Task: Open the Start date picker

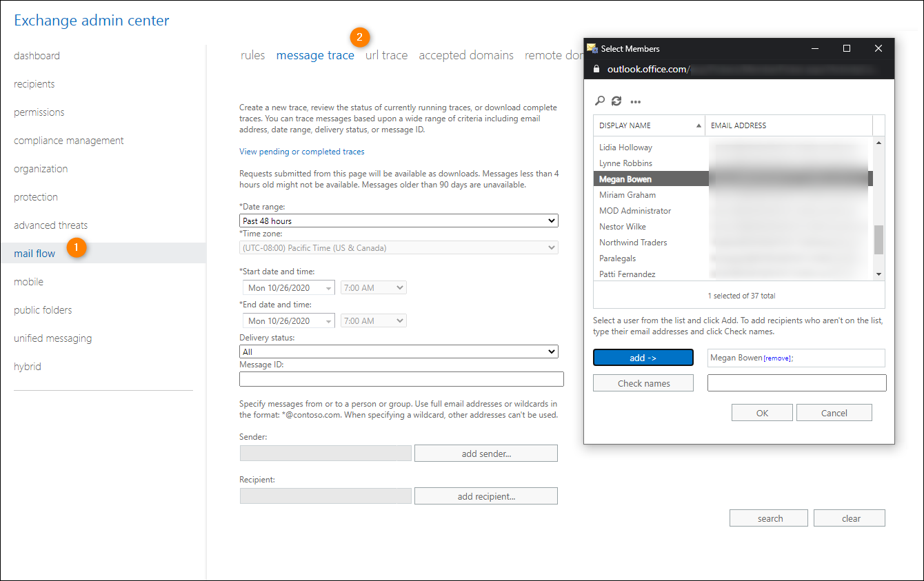Action: [x=289, y=287]
